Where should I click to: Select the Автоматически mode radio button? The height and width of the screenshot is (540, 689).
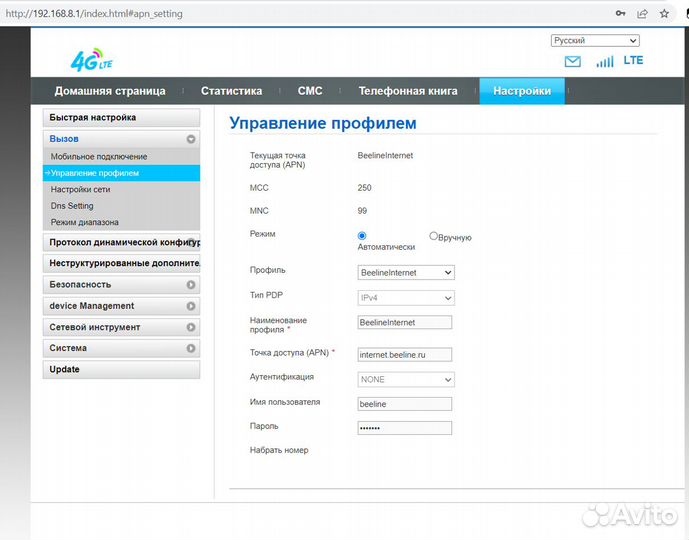click(362, 236)
